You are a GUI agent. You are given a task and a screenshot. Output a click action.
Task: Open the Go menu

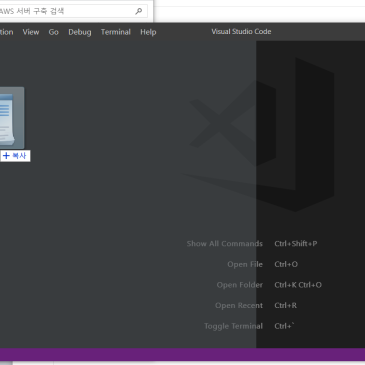(x=53, y=32)
